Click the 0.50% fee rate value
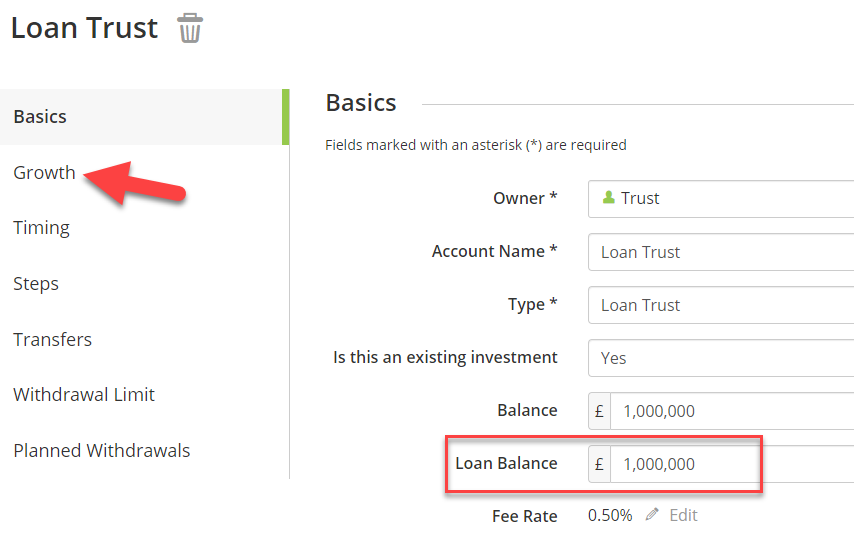The width and height of the screenshot is (854, 544). coord(610,515)
